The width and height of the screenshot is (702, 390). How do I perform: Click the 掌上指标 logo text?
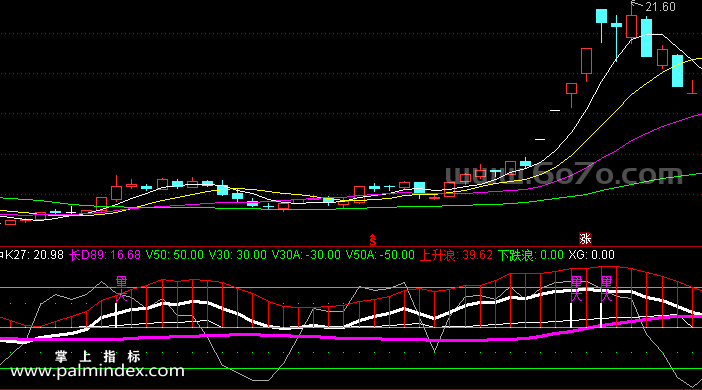click(x=98, y=356)
